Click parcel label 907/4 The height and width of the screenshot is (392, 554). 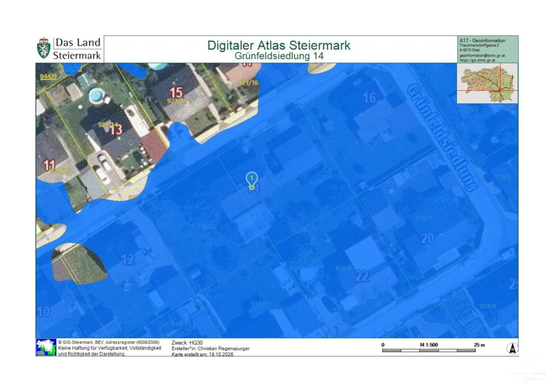pyautogui.click(x=488, y=306)
